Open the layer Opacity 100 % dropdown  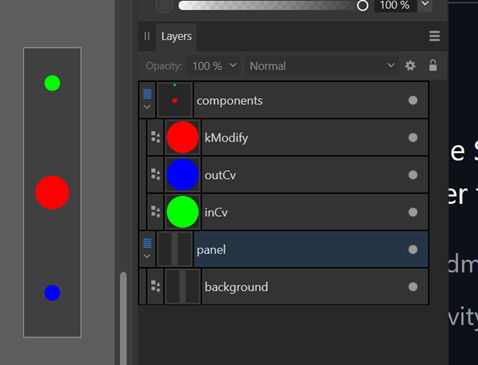coord(213,66)
